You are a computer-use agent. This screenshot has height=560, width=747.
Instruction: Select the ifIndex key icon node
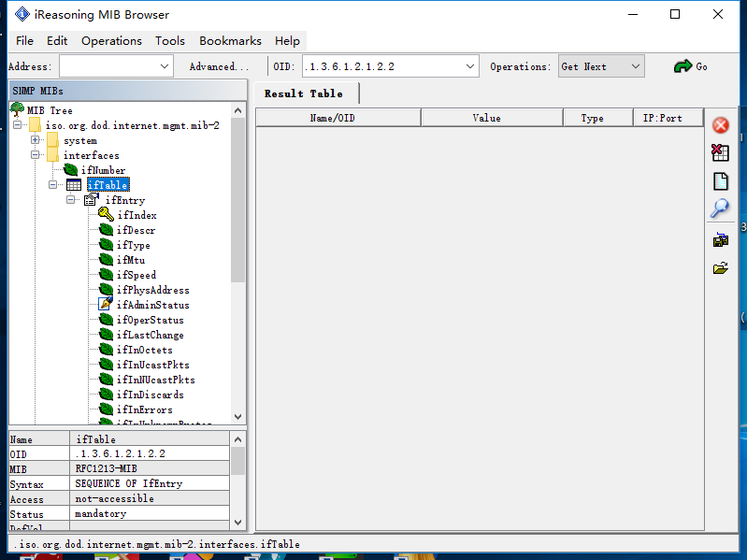coord(106,215)
